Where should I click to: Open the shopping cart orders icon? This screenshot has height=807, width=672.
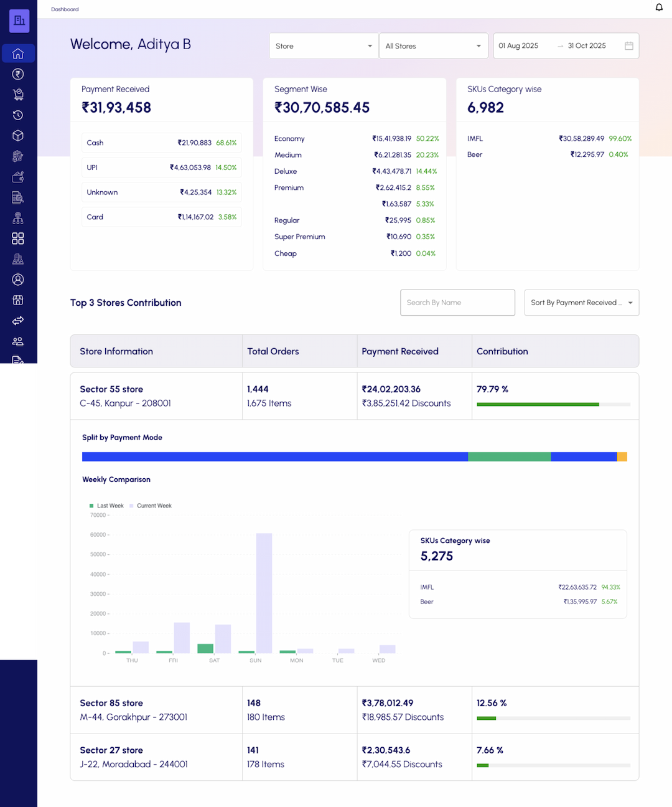coord(18,95)
